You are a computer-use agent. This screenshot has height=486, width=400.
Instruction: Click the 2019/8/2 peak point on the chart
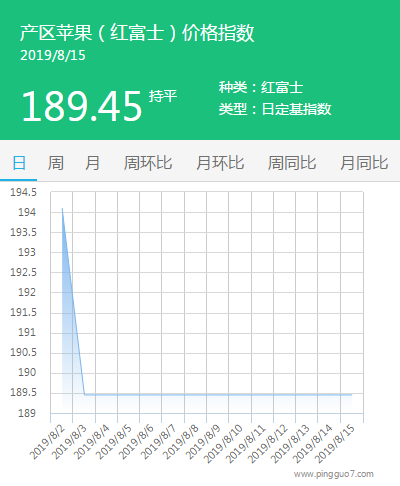click(62, 209)
